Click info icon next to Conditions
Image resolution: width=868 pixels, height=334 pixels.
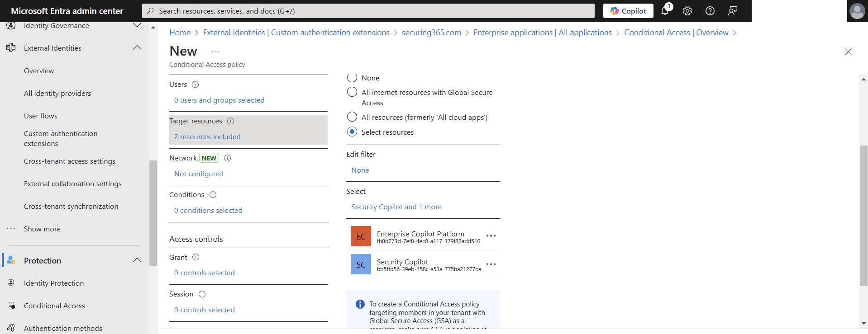(213, 195)
